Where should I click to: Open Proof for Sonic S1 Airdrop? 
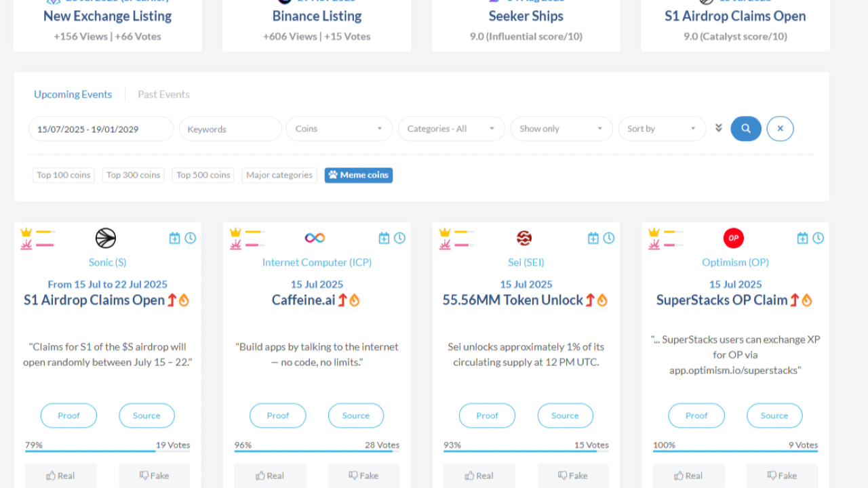pos(68,415)
